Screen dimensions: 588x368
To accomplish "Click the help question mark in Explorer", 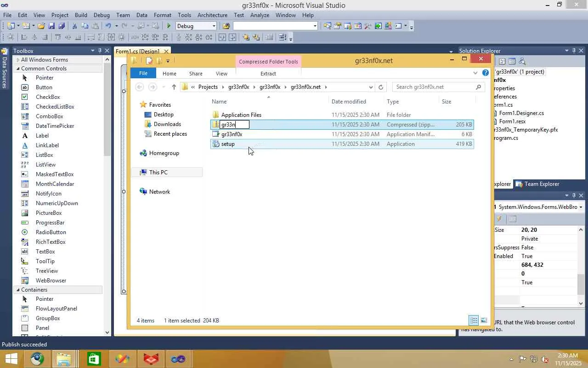I will coord(486,73).
